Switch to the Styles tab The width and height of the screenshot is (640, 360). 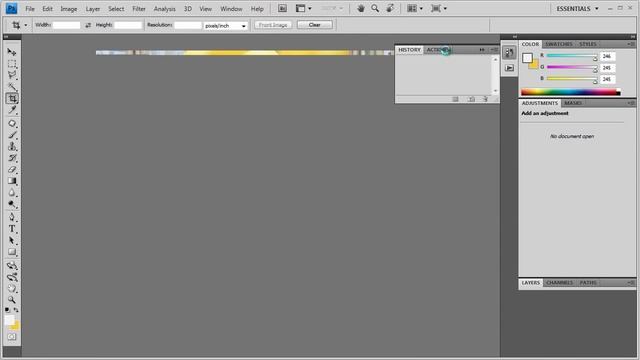coord(588,44)
